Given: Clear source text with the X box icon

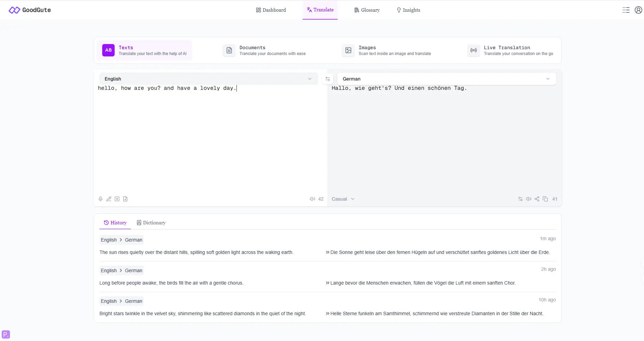Looking at the screenshot, I should pyautogui.click(x=117, y=199).
